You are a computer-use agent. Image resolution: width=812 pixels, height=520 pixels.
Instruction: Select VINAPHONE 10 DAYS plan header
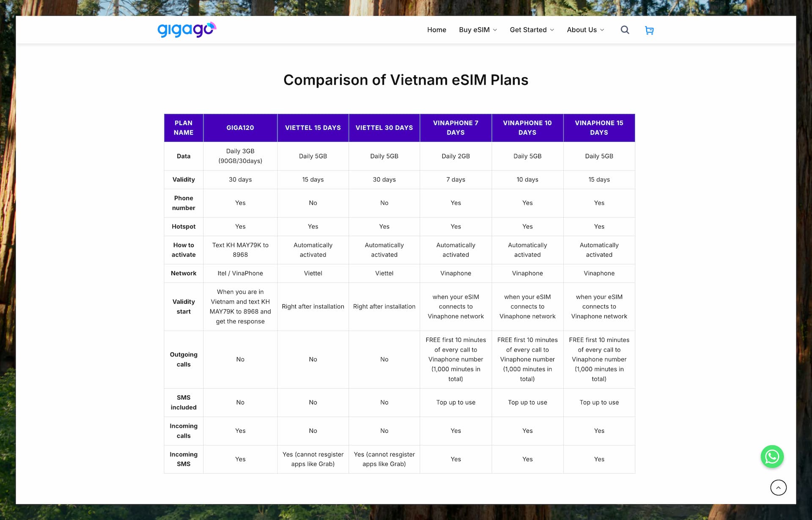pyautogui.click(x=527, y=127)
